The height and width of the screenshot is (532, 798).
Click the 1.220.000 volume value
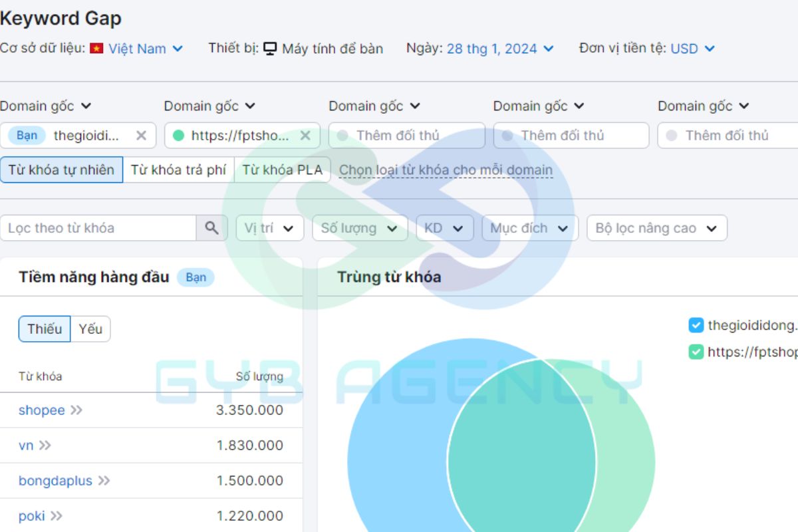pos(249,516)
